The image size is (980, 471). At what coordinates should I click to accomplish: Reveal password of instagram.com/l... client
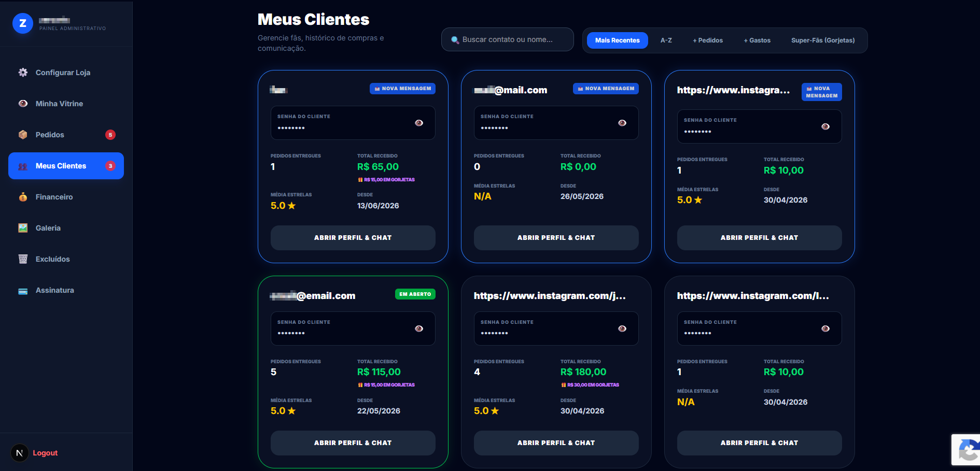(x=825, y=329)
